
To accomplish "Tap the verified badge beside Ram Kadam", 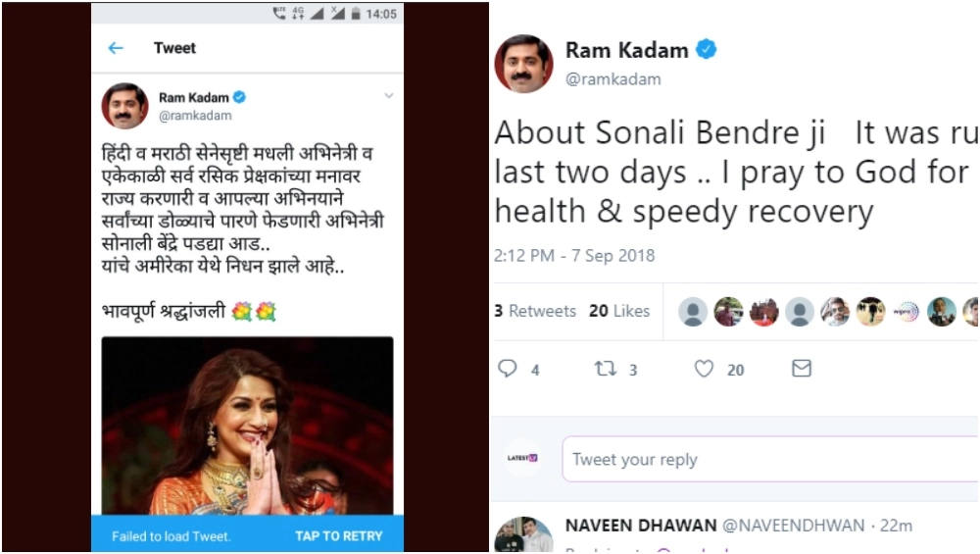I will click(x=239, y=97).
